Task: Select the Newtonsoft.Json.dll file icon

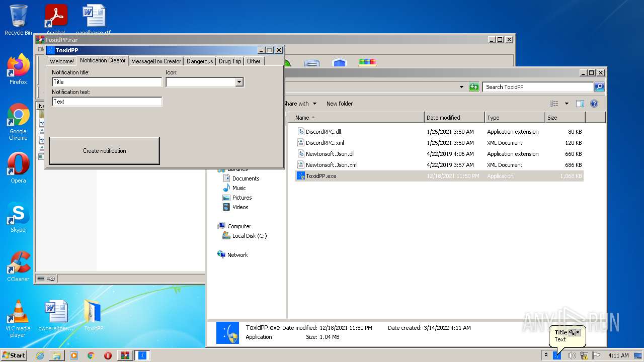Action: [301, 154]
